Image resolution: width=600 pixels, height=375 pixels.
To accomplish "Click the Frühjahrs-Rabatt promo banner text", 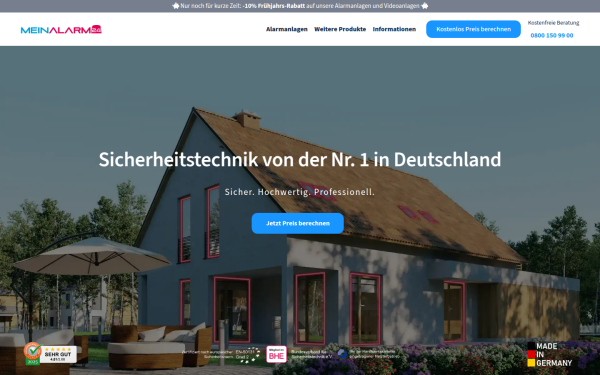I will pyautogui.click(x=300, y=6).
